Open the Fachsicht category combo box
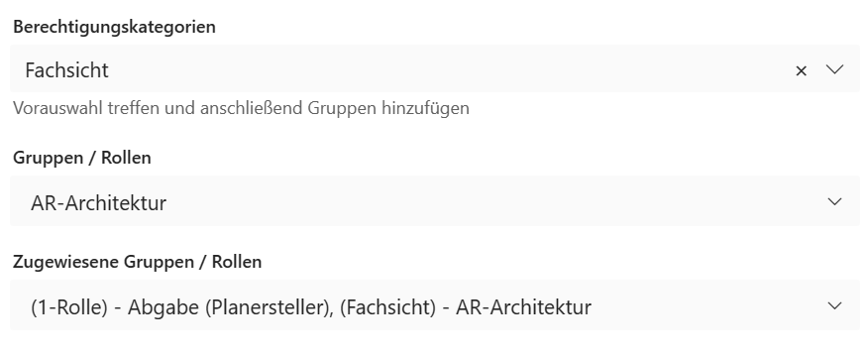868x357 pixels. (435, 68)
